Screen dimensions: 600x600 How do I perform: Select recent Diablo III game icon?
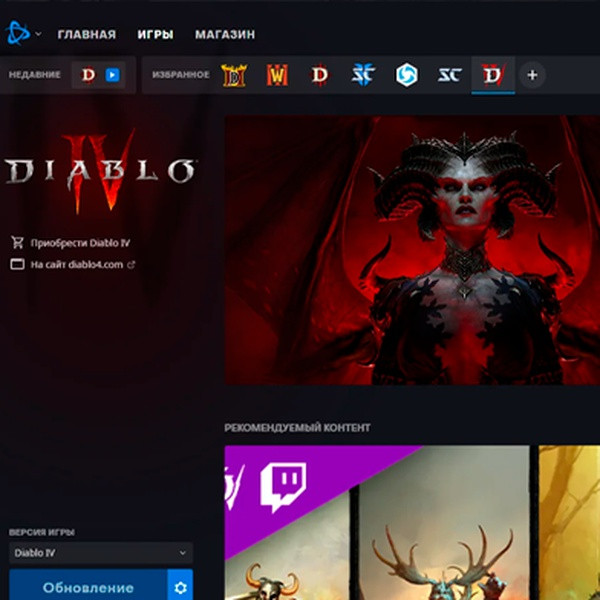click(88, 75)
